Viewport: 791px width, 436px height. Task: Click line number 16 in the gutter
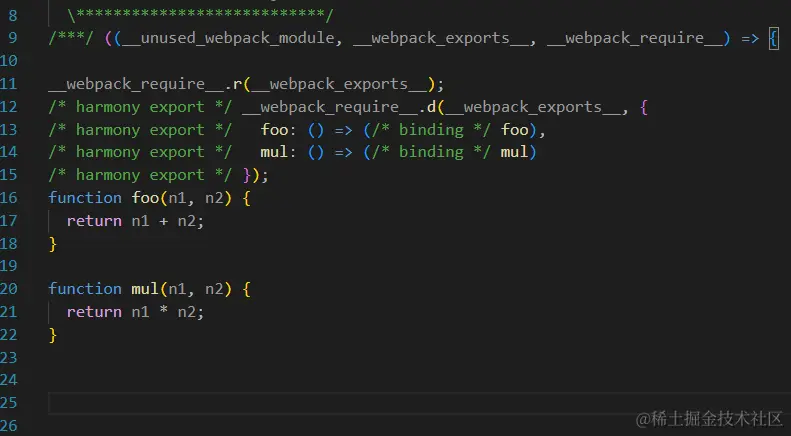pyautogui.click(x=9, y=198)
